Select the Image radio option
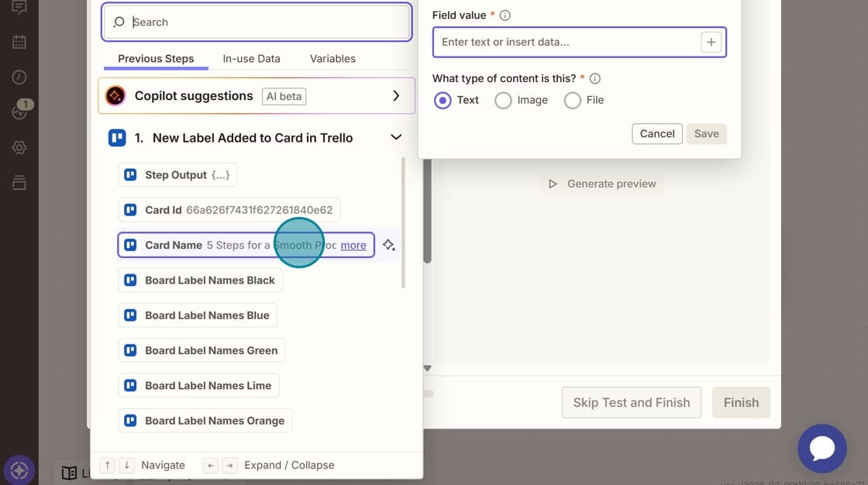 pos(503,100)
